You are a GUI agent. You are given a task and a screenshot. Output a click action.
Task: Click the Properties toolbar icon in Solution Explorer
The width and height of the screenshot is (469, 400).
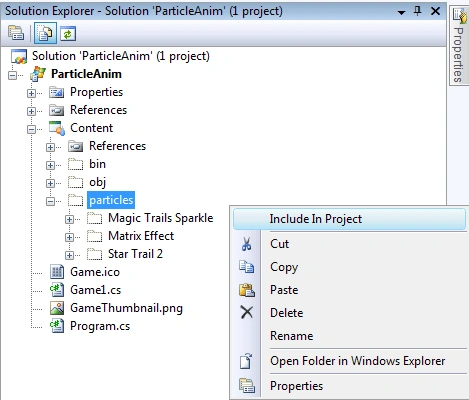pyautogui.click(x=16, y=33)
